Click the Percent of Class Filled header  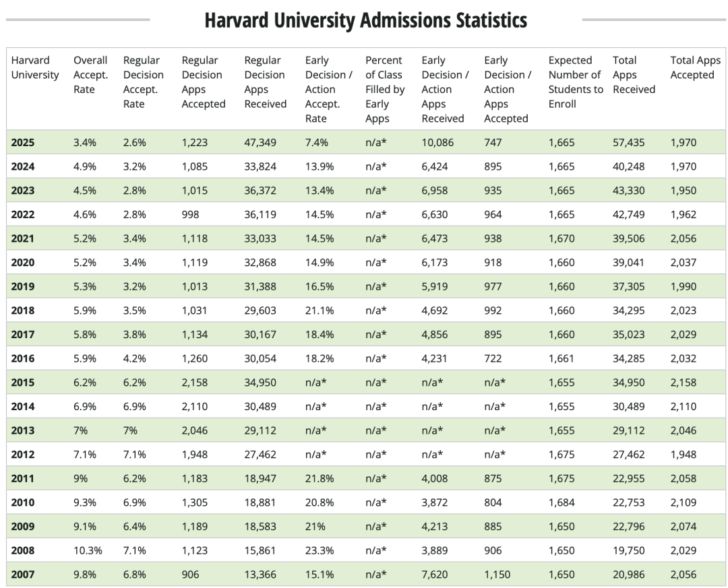384,89
